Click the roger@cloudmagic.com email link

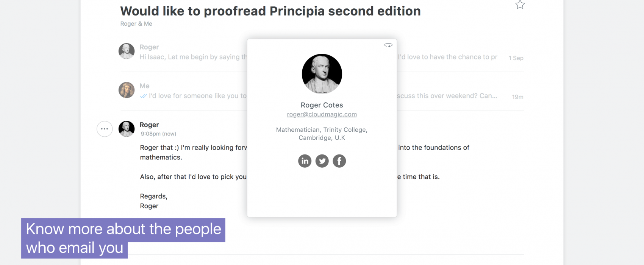322,114
